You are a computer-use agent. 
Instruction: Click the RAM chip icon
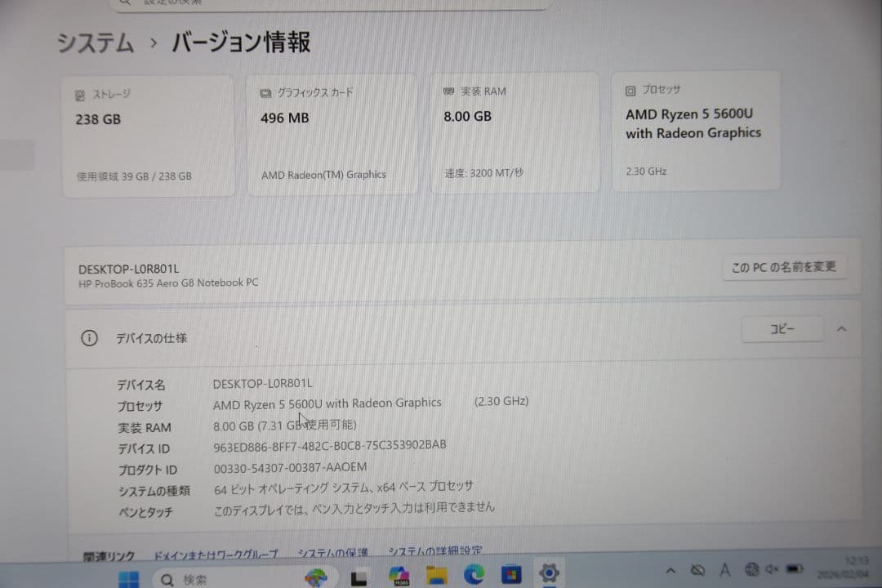click(x=448, y=91)
